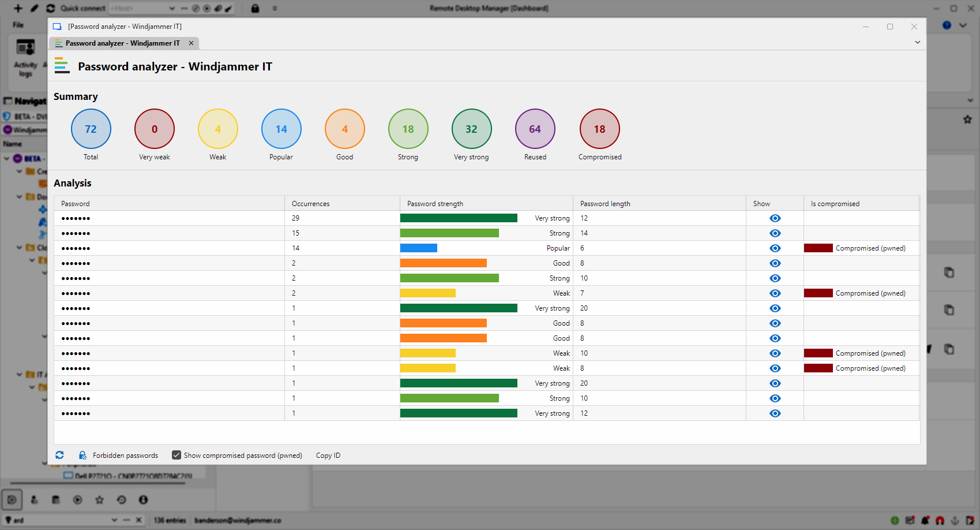Open Forbidden passwords lock icon
Viewport: 980px width, 530px height.
pyautogui.click(x=82, y=455)
